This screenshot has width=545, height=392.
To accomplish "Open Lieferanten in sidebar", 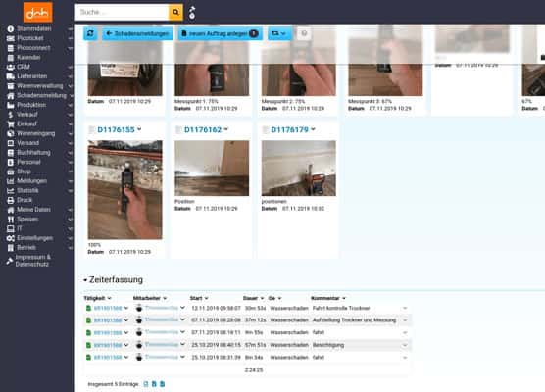I will (32, 76).
